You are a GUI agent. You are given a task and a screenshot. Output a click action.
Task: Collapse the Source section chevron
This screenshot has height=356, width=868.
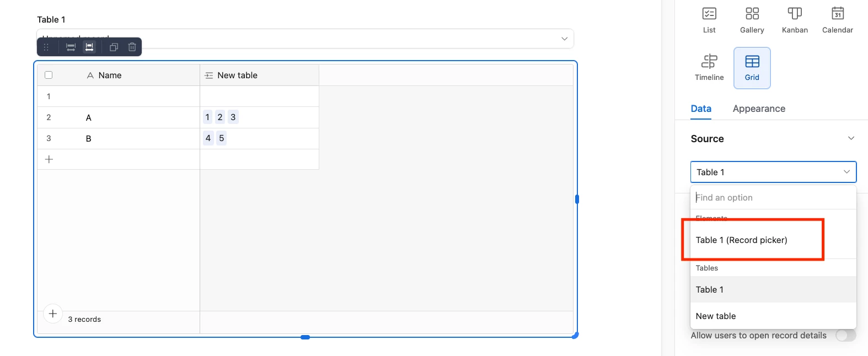pyautogui.click(x=851, y=138)
